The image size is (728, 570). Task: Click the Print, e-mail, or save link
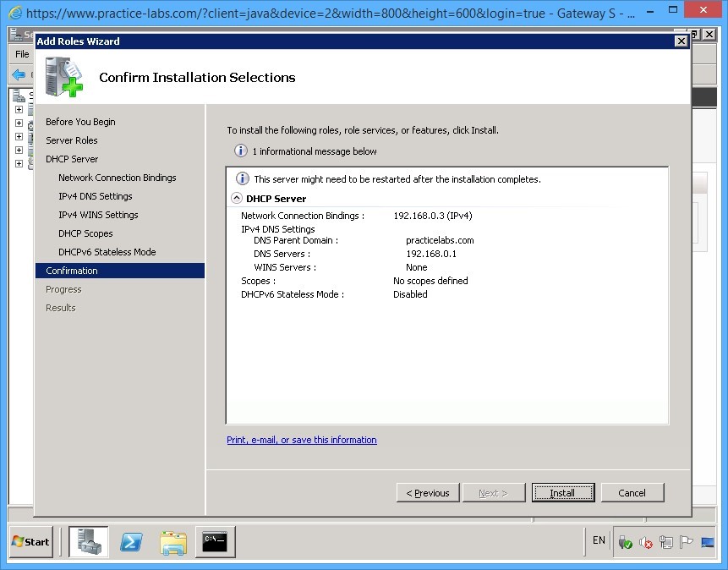click(302, 440)
